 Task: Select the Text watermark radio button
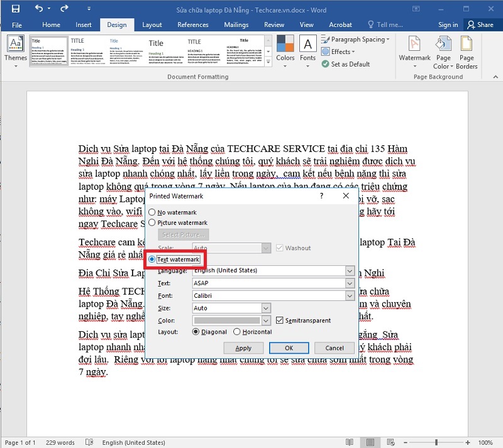click(x=151, y=259)
